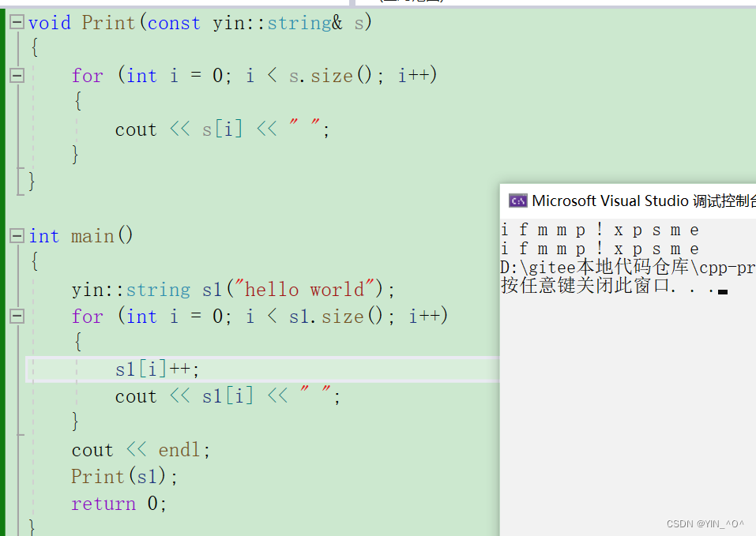Click 'Print(s1);' call in main
Viewport: 756px width, 536px height.
(x=124, y=477)
